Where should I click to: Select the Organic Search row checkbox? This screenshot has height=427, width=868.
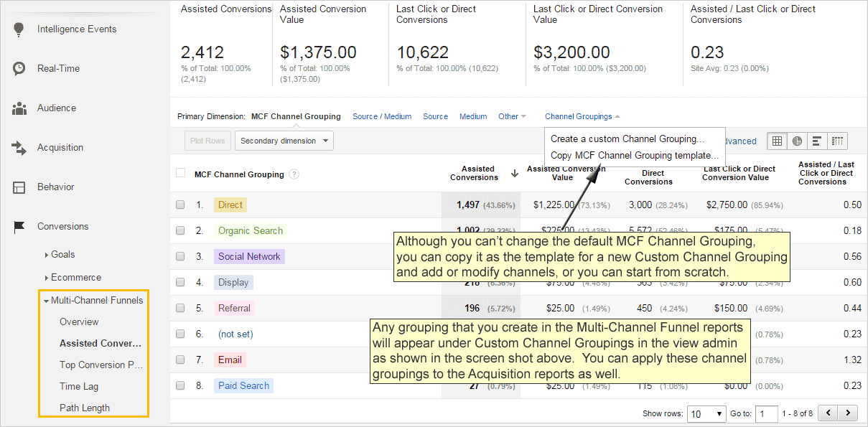[x=180, y=231]
